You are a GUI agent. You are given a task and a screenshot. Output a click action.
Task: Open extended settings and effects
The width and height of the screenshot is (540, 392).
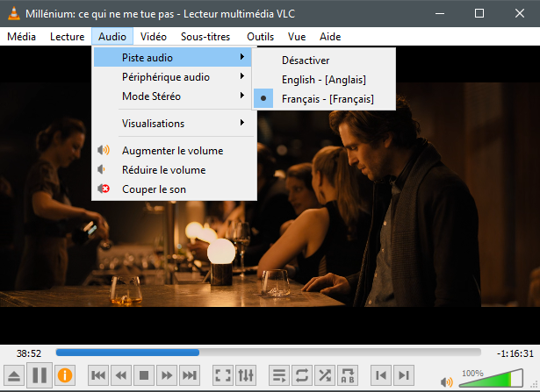(x=246, y=375)
